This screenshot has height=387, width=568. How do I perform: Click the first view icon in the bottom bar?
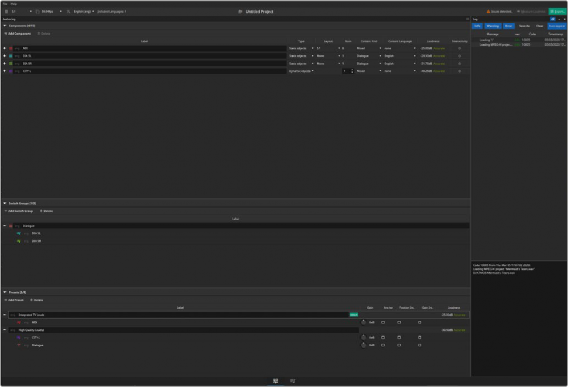click(x=275, y=381)
